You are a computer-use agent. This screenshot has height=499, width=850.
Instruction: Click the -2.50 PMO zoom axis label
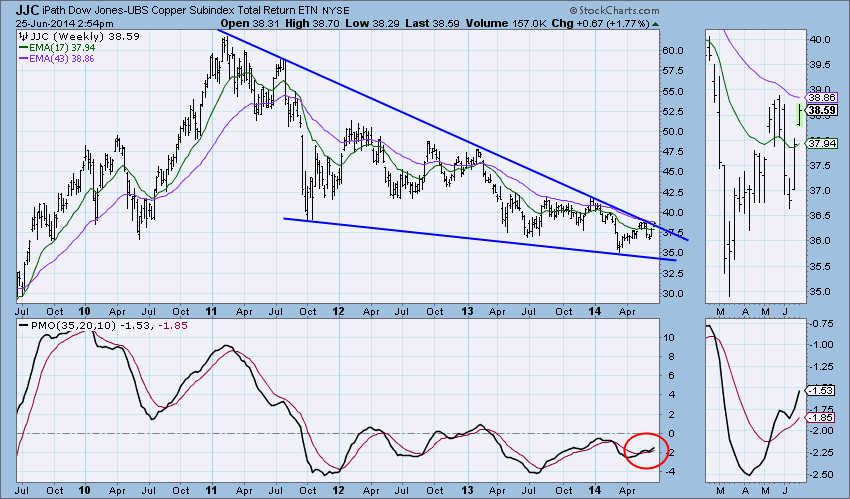(x=821, y=475)
